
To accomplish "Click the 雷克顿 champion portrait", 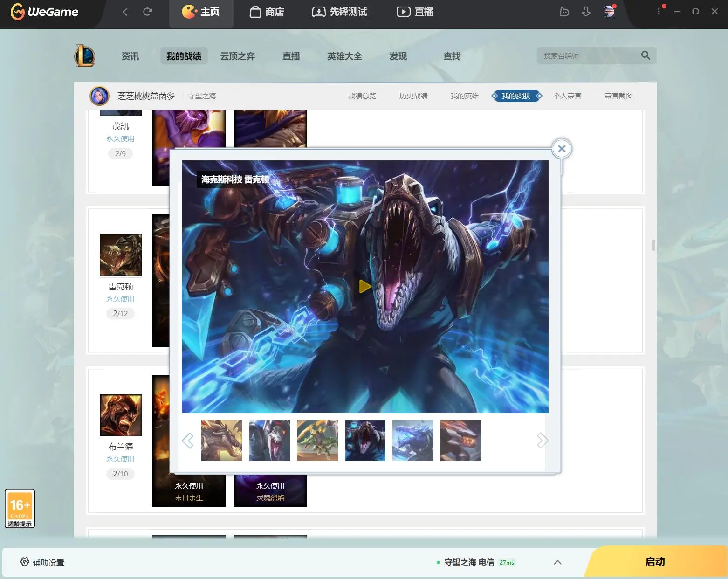I will pos(121,255).
